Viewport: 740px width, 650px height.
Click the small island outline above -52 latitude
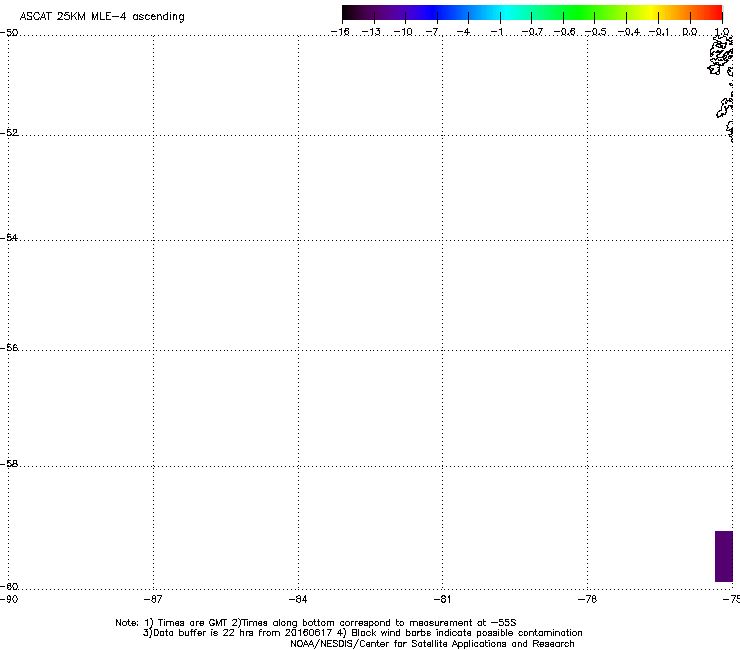click(x=723, y=108)
